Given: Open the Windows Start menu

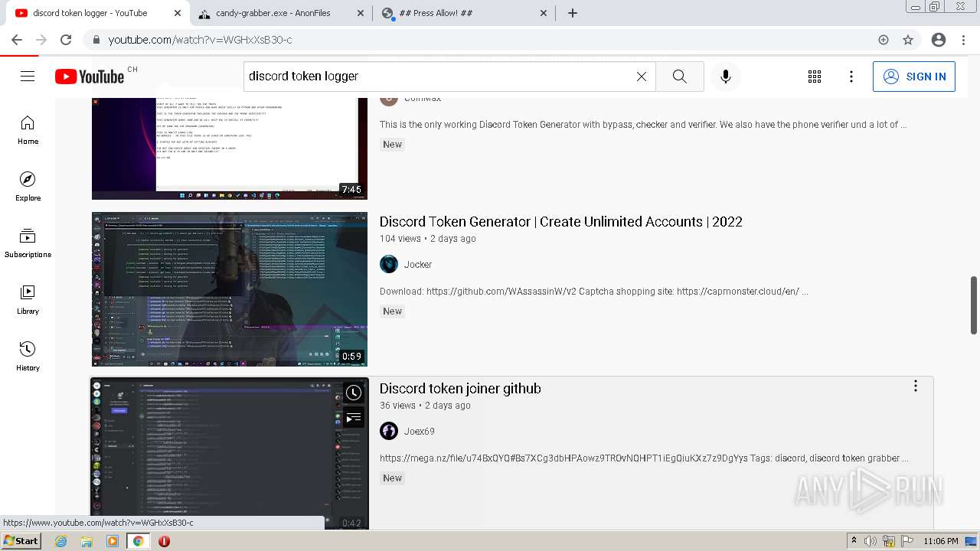Looking at the screenshot, I should (21, 541).
